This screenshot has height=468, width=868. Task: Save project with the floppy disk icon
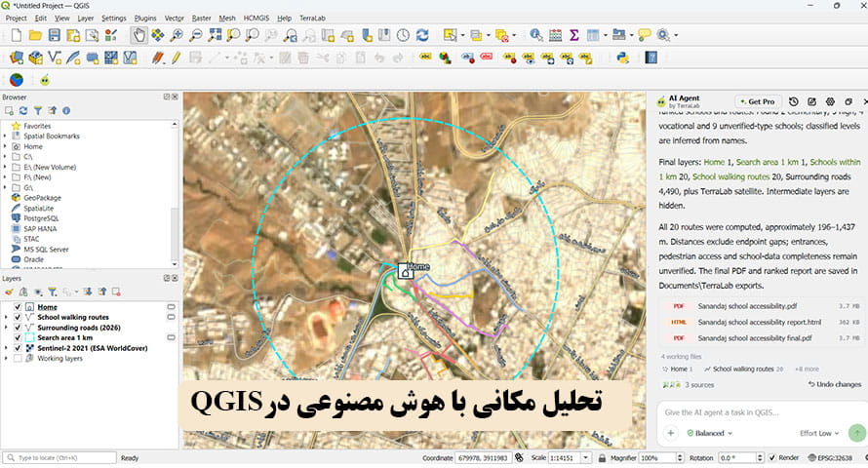55,35
